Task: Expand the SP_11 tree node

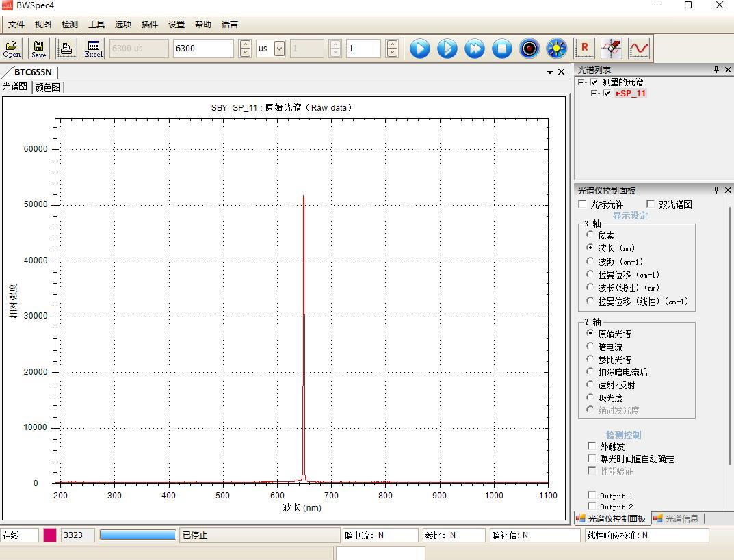Action: pos(594,94)
